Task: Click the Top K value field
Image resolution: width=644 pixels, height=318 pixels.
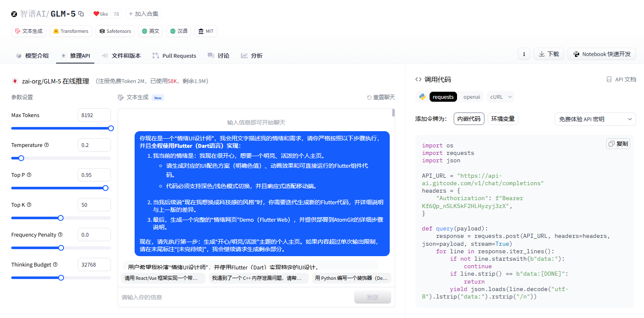Action: pyautogui.click(x=94, y=205)
